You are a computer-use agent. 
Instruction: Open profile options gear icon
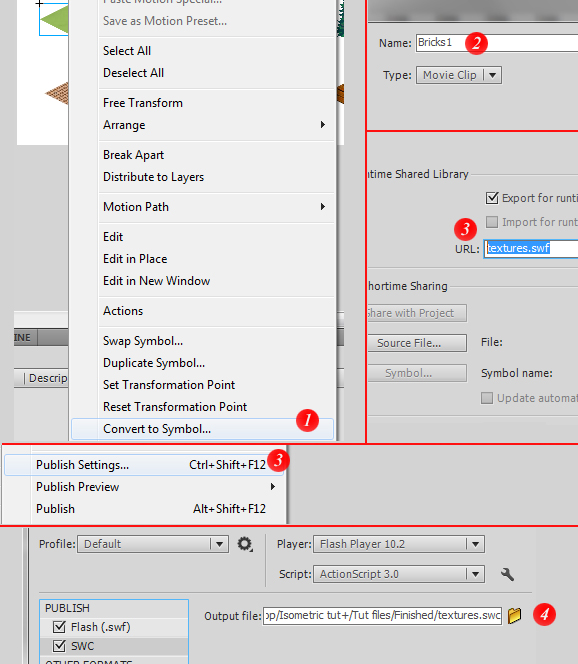tap(245, 544)
